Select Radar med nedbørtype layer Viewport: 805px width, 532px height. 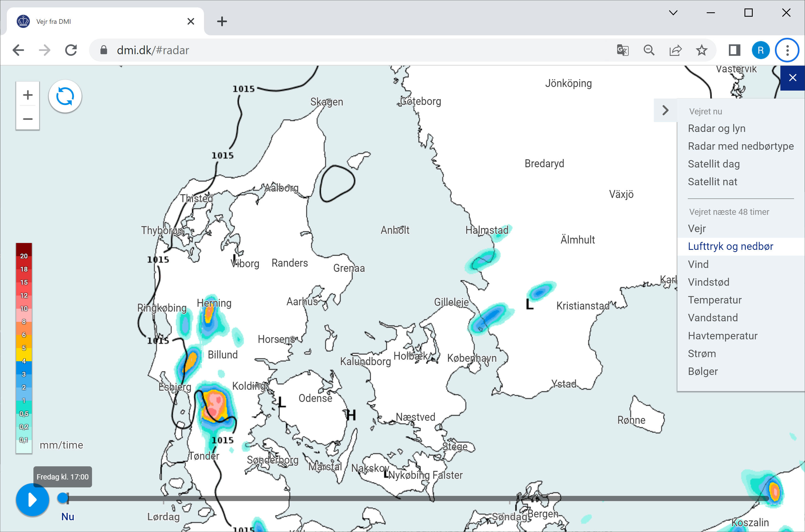pos(741,146)
